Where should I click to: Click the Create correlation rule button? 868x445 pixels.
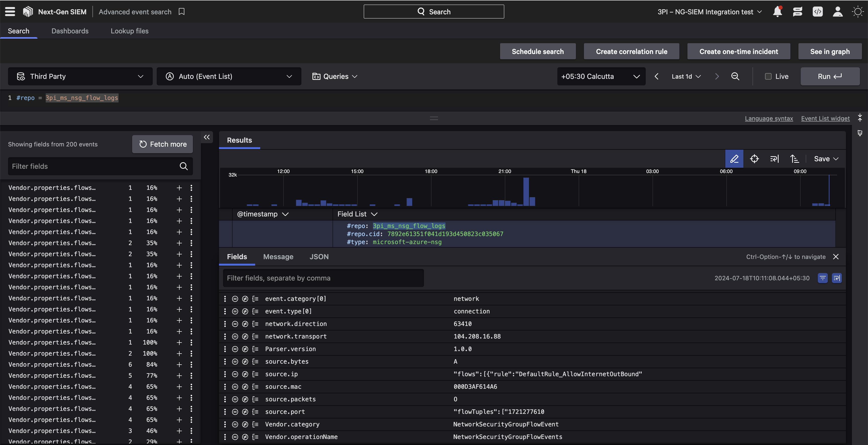(x=631, y=51)
